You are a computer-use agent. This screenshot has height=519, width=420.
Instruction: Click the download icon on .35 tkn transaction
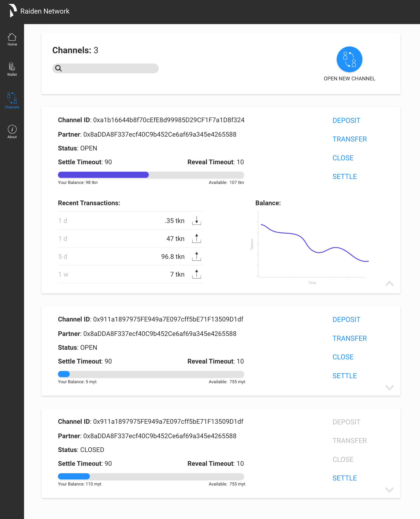[x=196, y=220]
